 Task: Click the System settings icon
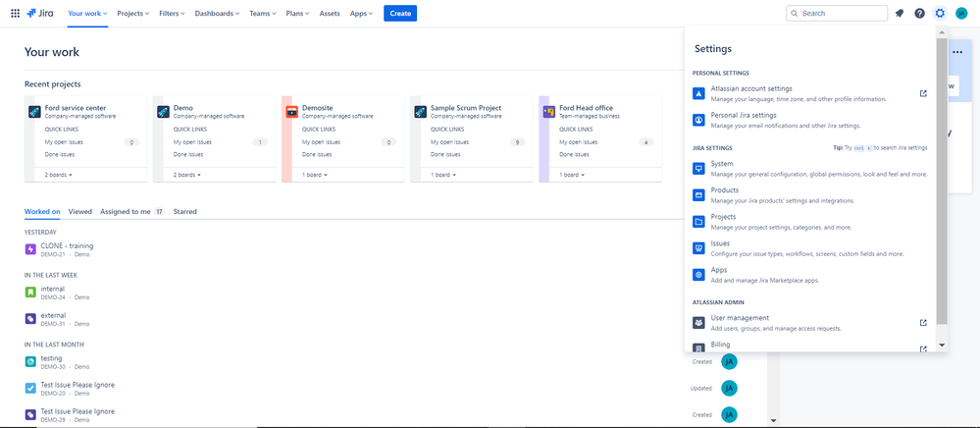pos(698,168)
